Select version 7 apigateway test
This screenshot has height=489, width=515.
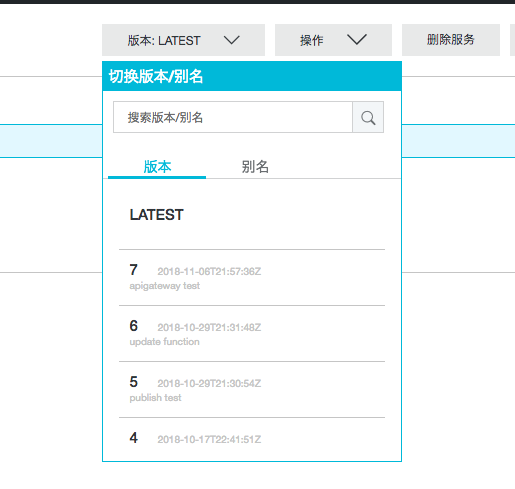pos(252,277)
